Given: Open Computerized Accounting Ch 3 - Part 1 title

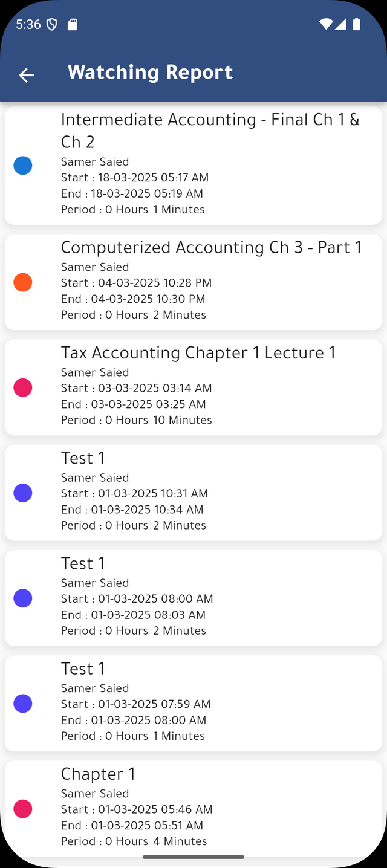Looking at the screenshot, I should pyautogui.click(x=211, y=248).
